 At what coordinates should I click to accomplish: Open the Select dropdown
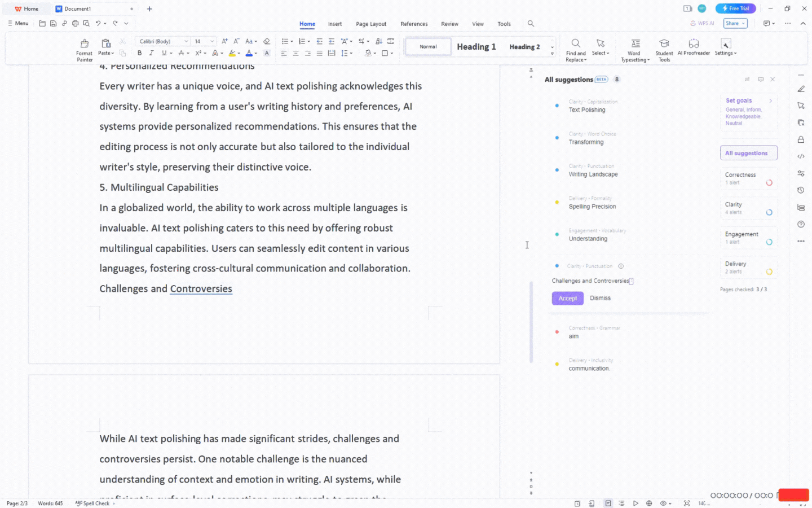coord(601,47)
